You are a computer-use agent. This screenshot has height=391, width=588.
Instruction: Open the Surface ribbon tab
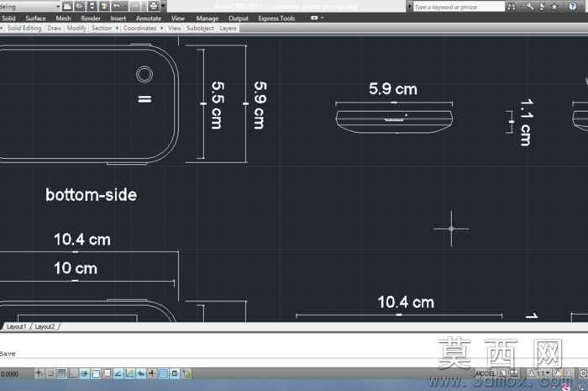(x=35, y=18)
